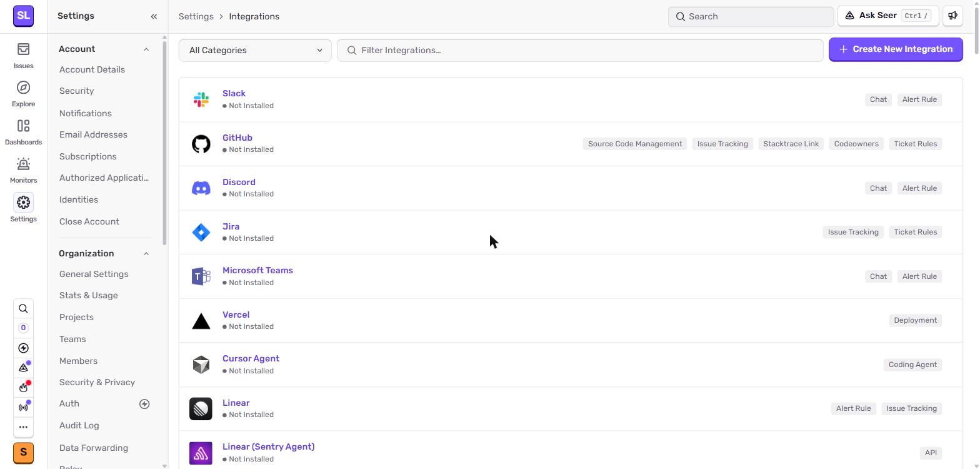Click the Linear (Sentry Agent) logo

(x=201, y=453)
